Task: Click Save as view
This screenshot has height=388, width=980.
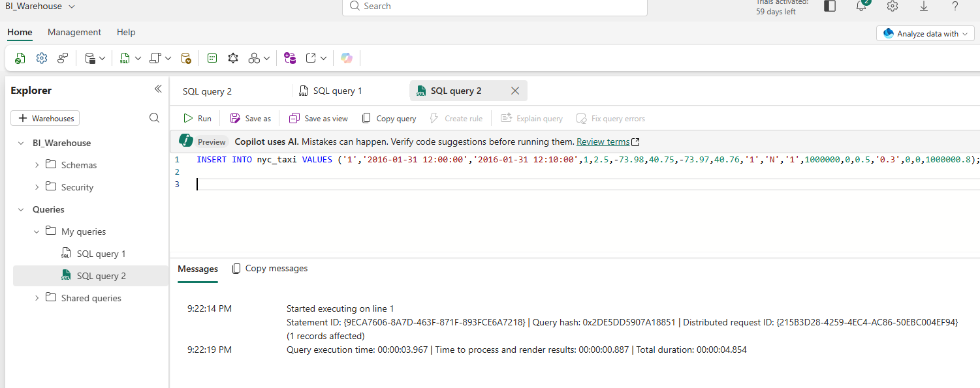Action: point(319,119)
